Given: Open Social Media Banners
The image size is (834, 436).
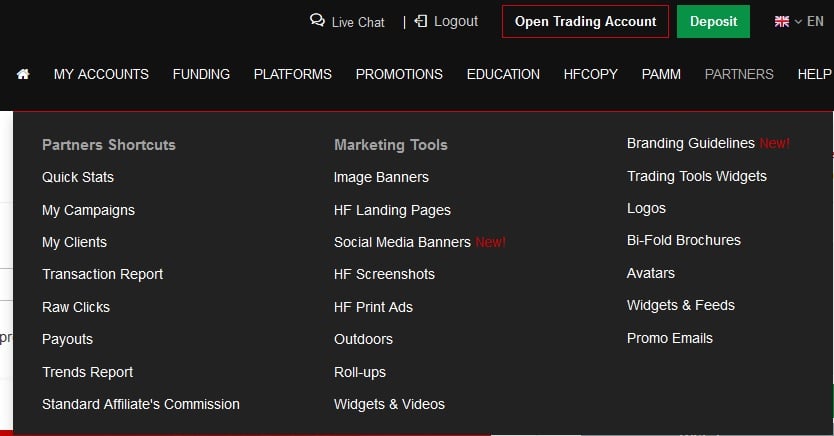Looking at the screenshot, I should [403, 242].
